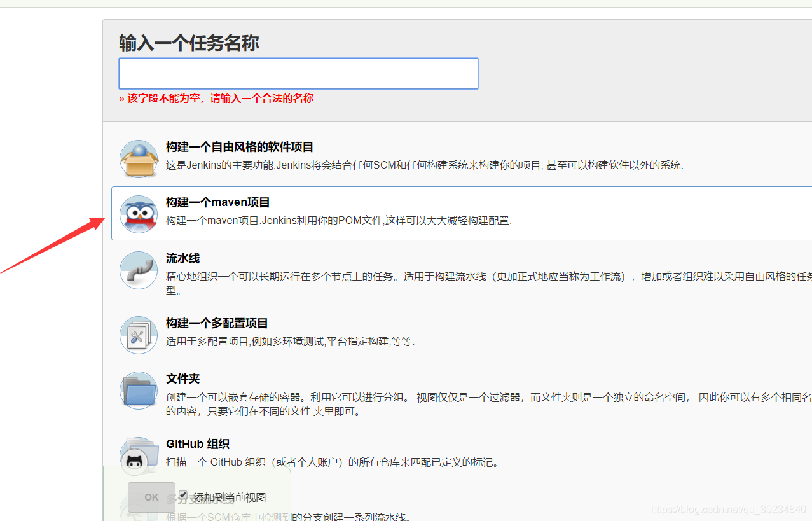Choose 构建一个多配置项目 title

pos(217,323)
